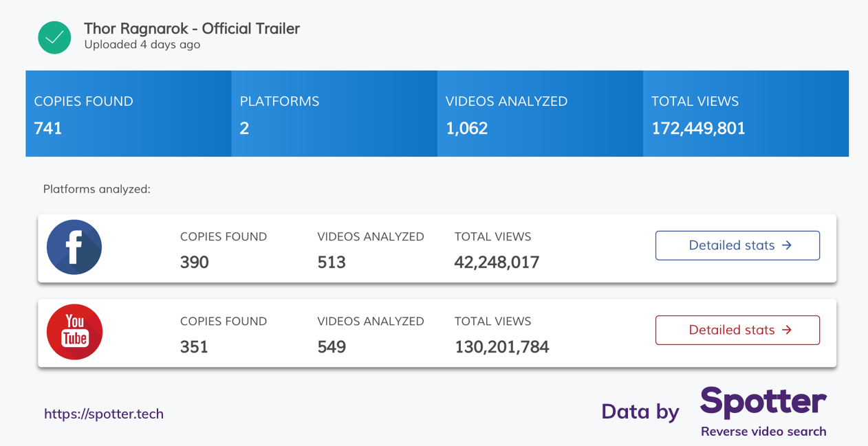868x446 pixels.
Task: Click the Thor Ragnarok trailer title
Action: (x=192, y=29)
